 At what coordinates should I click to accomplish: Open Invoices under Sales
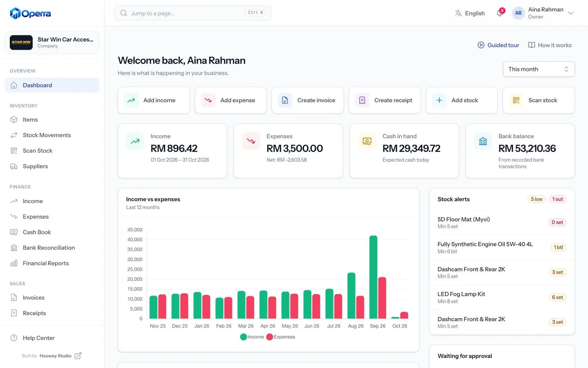(52, 298)
